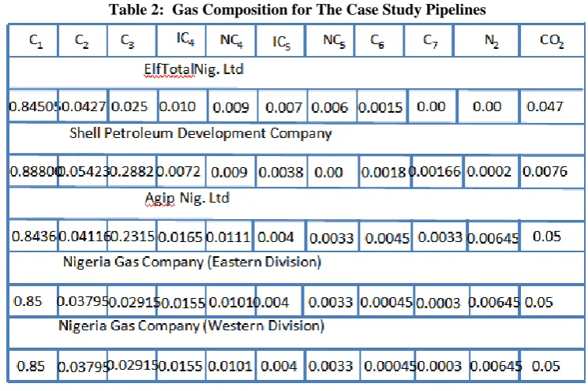
Task: Select Eastern Division's 0.00045 C6 value
Action: (386, 302)
